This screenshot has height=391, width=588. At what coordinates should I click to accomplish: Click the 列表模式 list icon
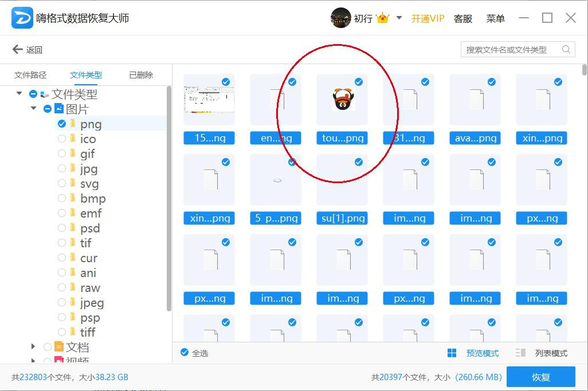520,353
